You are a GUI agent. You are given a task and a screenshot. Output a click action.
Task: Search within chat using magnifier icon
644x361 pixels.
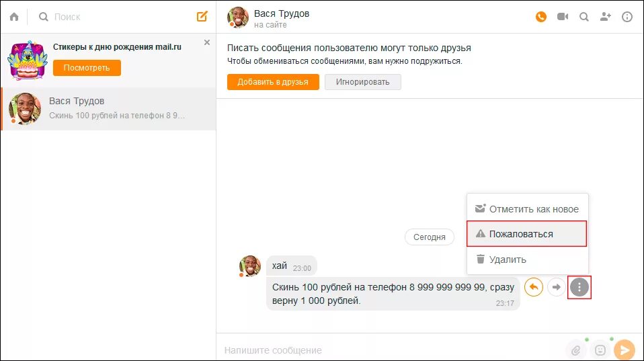click(584, 17)
